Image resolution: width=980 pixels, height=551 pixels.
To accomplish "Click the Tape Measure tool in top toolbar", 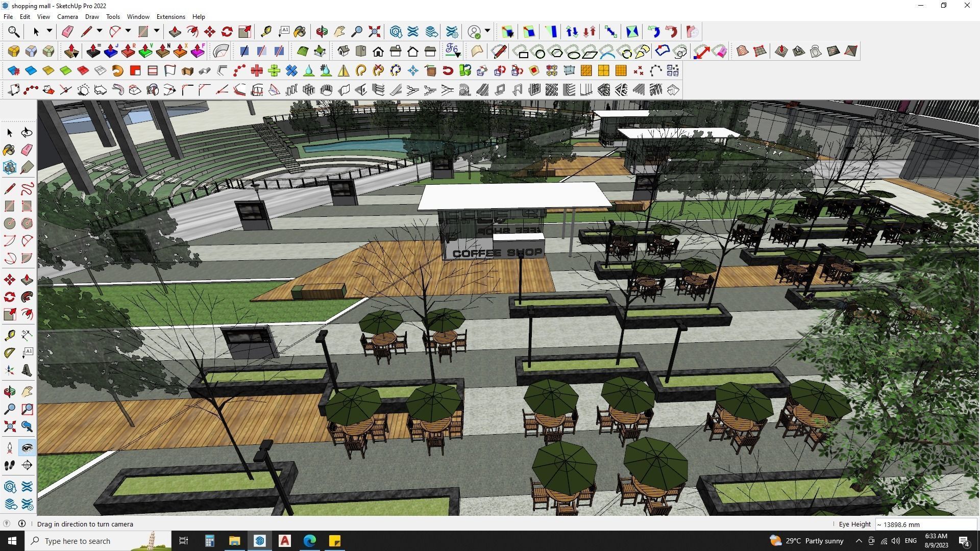I will pyautogui.click(x=266, y=32).
